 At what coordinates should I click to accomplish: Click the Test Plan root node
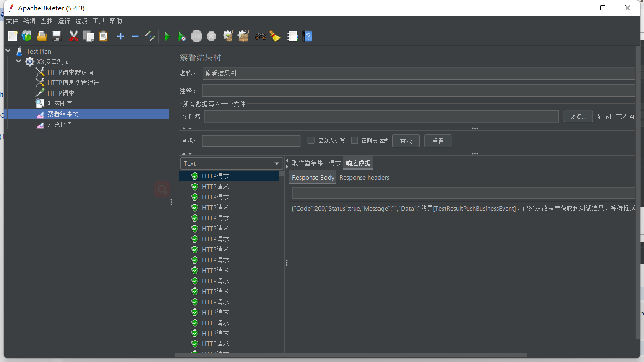39,51
